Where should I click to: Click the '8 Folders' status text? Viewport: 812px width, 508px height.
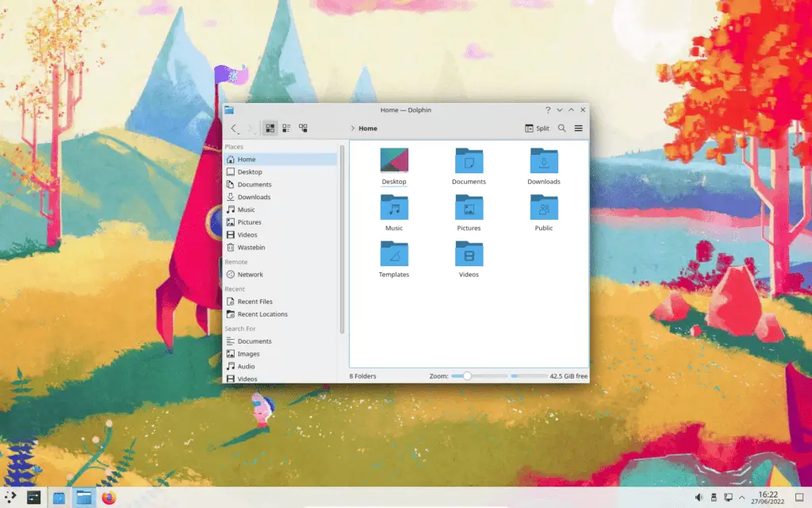(x=362, y=375)
